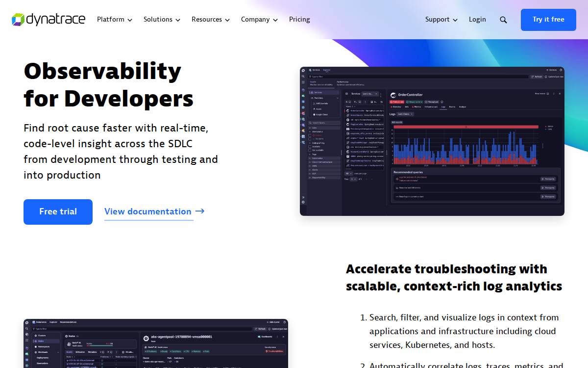The height and width of the screenshot is (368, 588).
Task: Go to the Pricing page
Action: pos(299,20)
